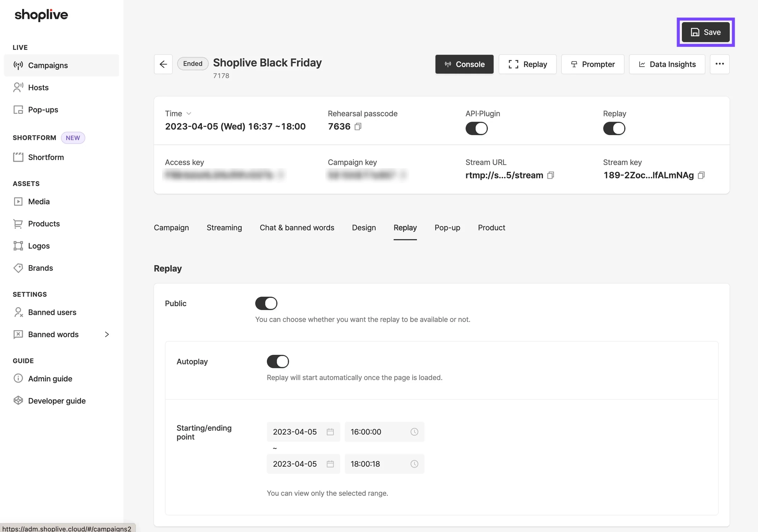Open the Design tab
The image size is (758, 532).
coord(364,227)
